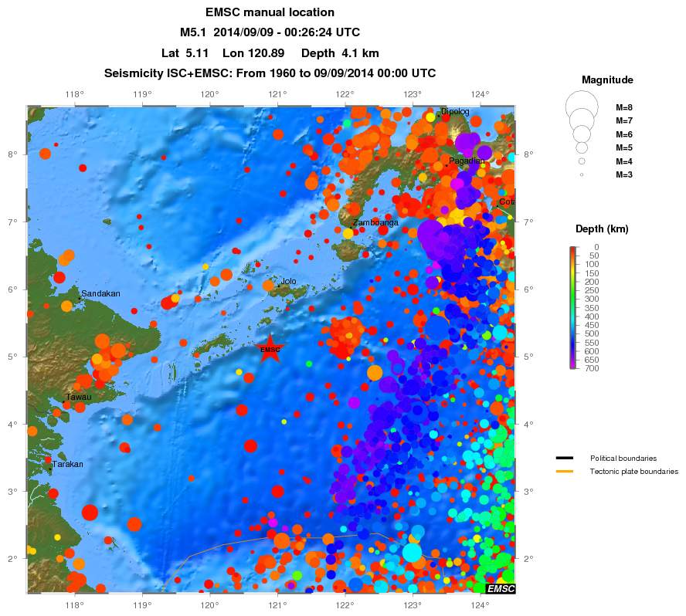This screenshot has width=686, height=616.
Task: Click the 2° left latitude label
Action: [12, 559]
